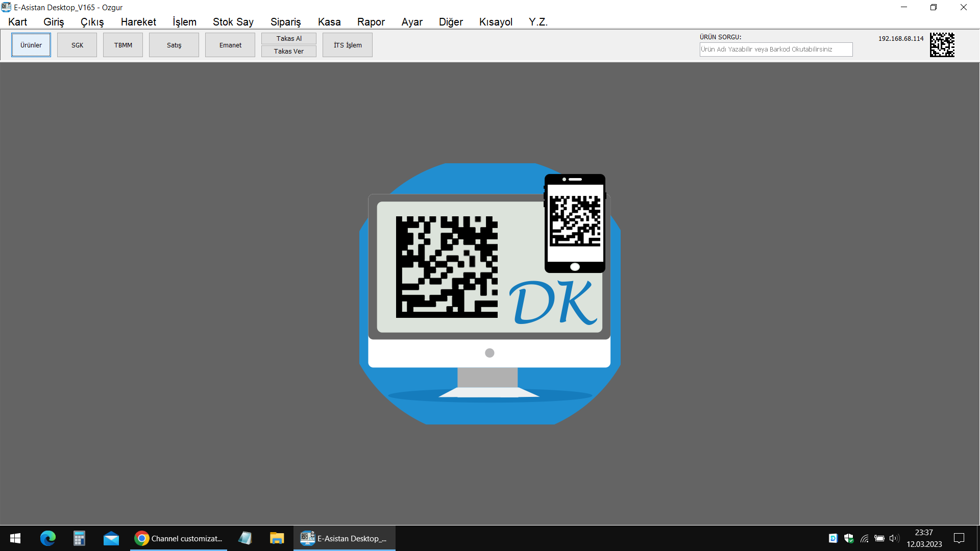Open the İşlem menu
Viewport: 980px width, 551px height.
pyautogui.click(x=184, y=22)
